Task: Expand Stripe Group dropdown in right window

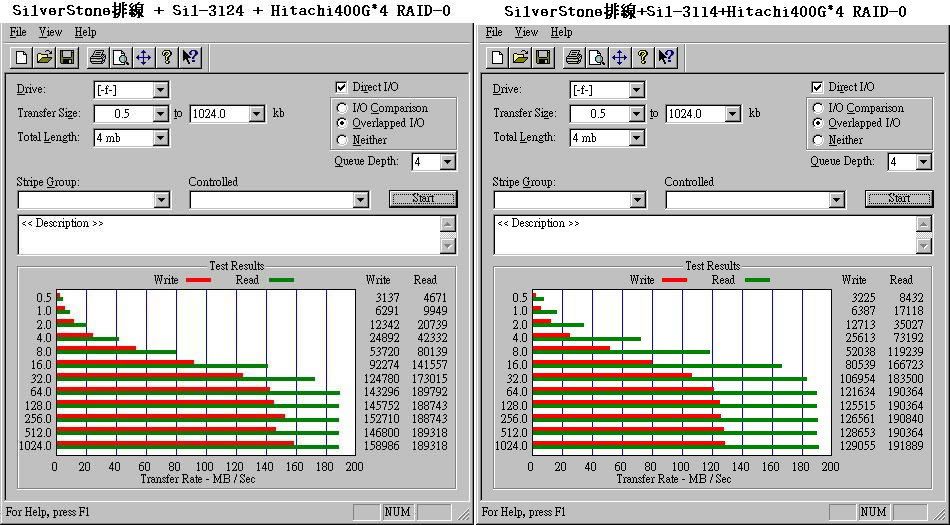Action: [x=638, y=200]
